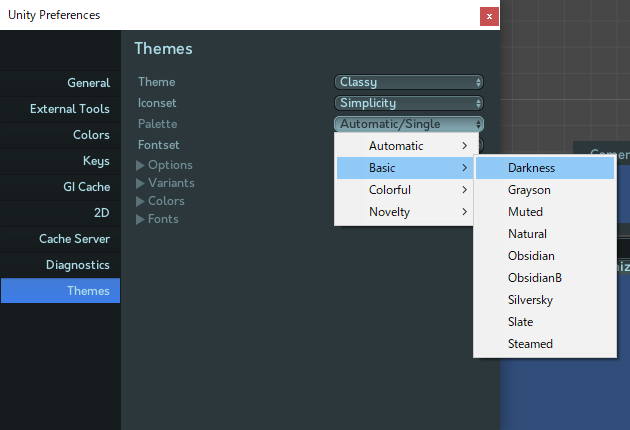The height and width of the screenshot is (430, 630).
Task: Open the Colorful palette submenu
Action: (x=405, y=190)
